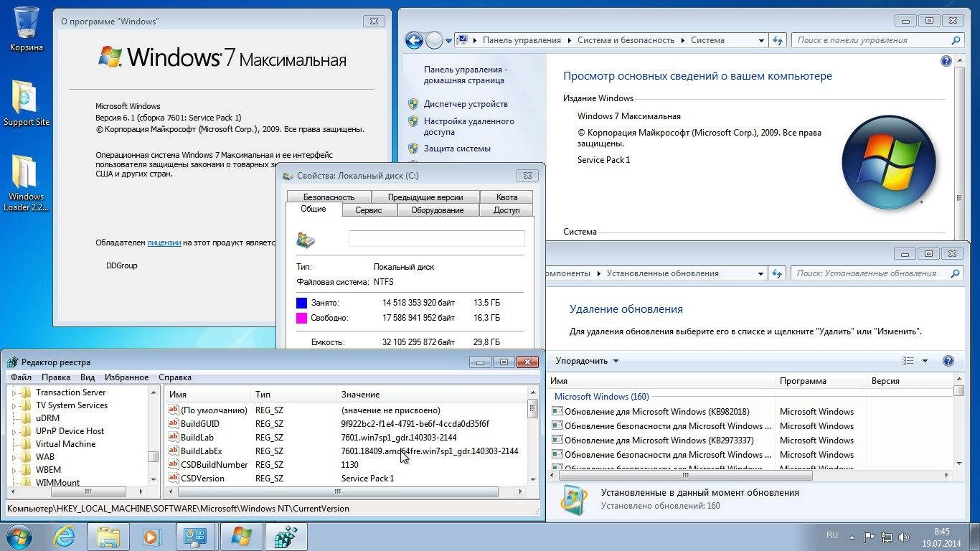The width and height of the screenshot is (980, 551).
Task: Click the лицензии link in About Windows dialog
Action: click(x=164, y=242)
